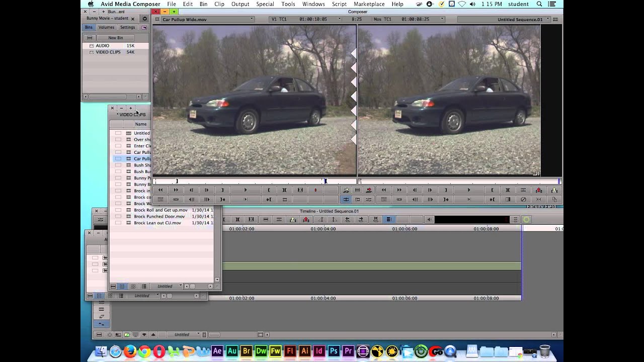Click the red Overwrite arrow button
The image size is (644, 362).
coord(369,190)
